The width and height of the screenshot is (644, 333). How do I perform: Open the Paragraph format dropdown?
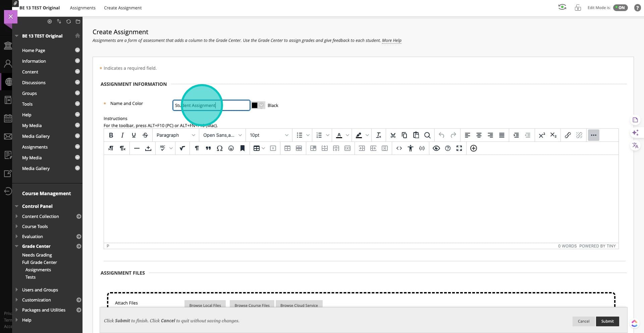[x=175, y=135]
